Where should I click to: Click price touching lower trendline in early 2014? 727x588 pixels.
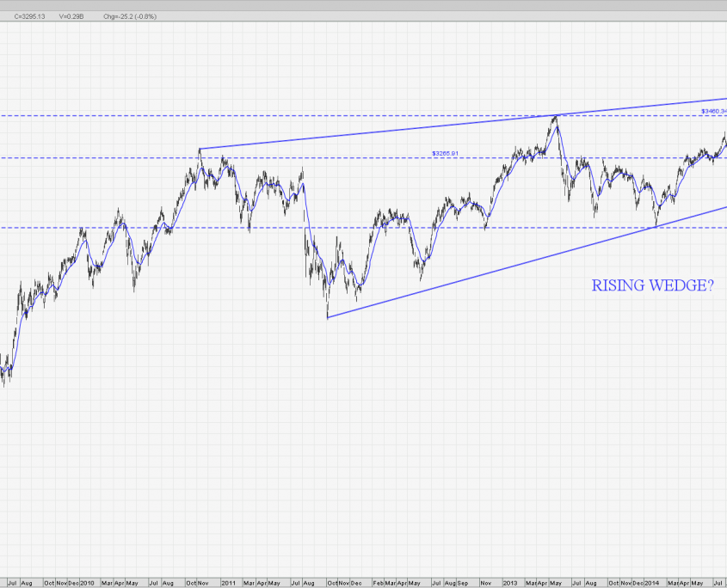click(x=656, y=225)
